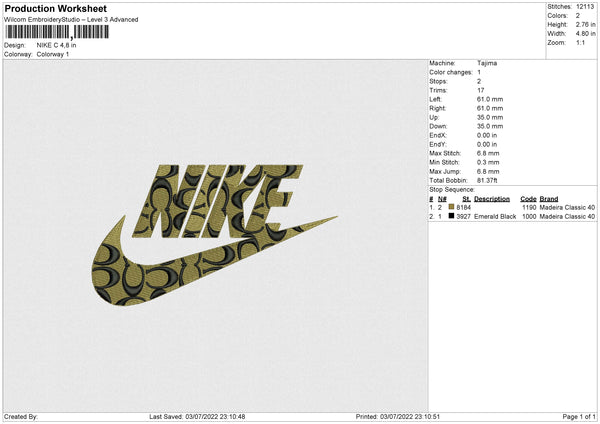Click the 'Emerald Black' description
This screenshot has height=424, width=600.
495,217
